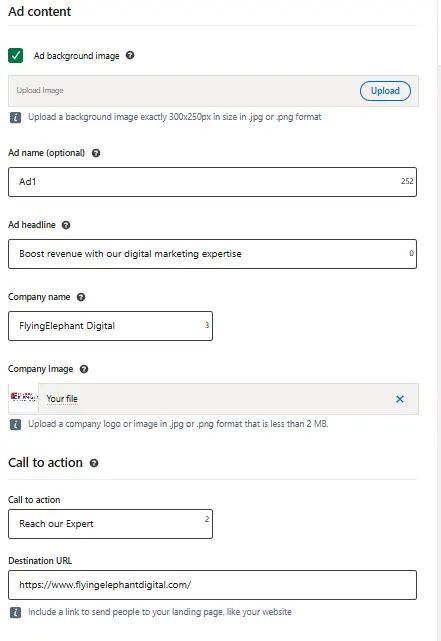Remove uploaded company image with X

pos(400,399)
